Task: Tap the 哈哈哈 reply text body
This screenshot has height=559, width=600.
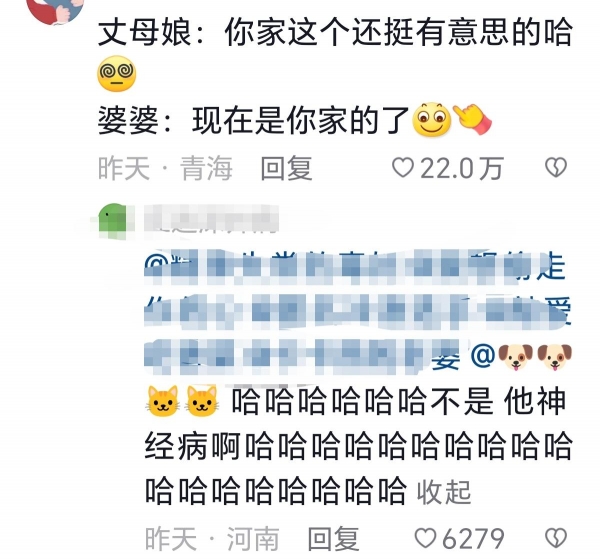Action: 359,446
